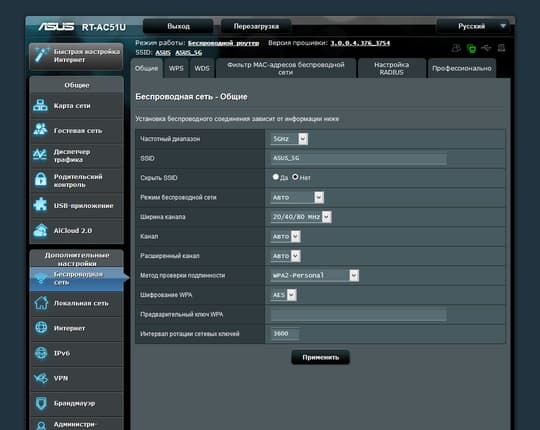The width and height of the screenshot is (540, 430).
Task: Switch to the Профессионально tab
Action: (461, 68)
